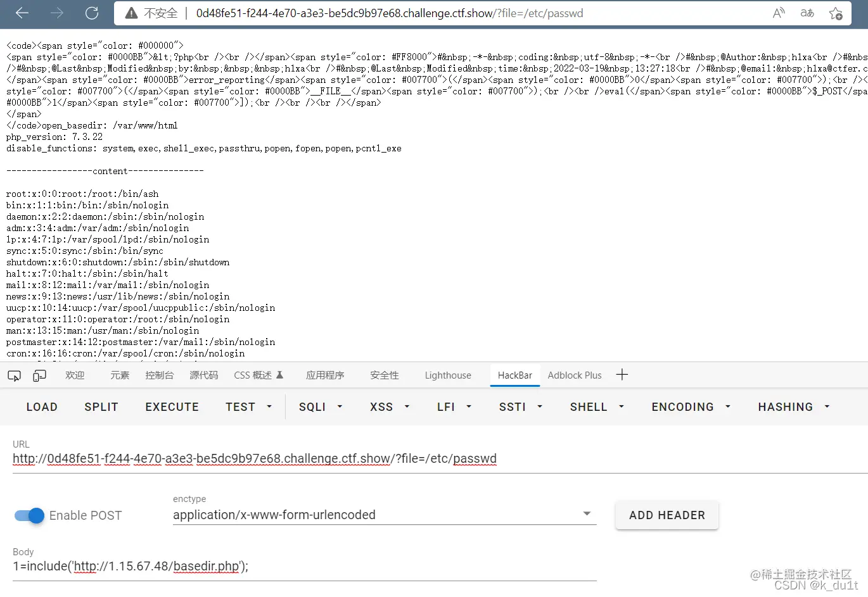Image resolution: width=868 pixels, height=597 pixels.
Task: Click the cron:x:16:16 passwd line
Action: tap(125, 353)
